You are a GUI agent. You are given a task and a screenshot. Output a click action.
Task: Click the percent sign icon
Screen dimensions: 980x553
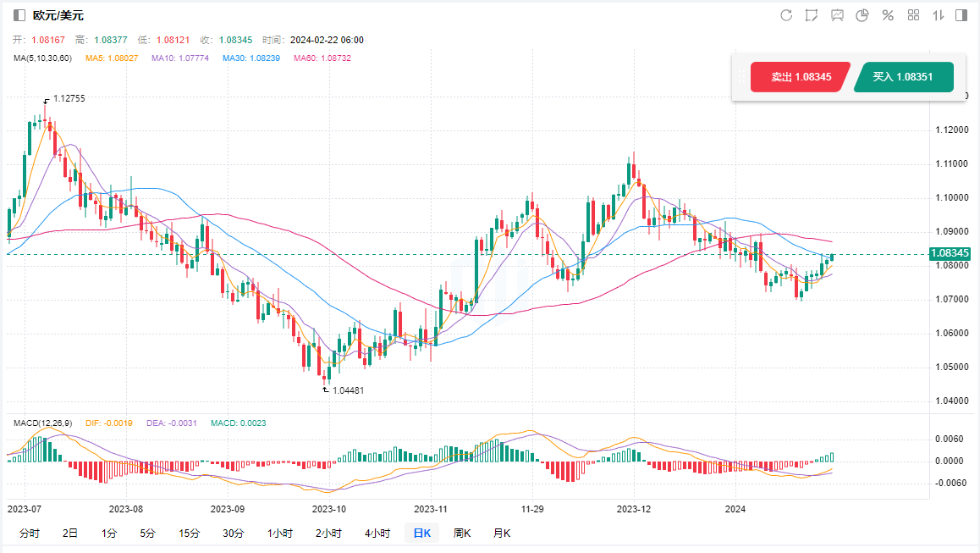point(888,15)
